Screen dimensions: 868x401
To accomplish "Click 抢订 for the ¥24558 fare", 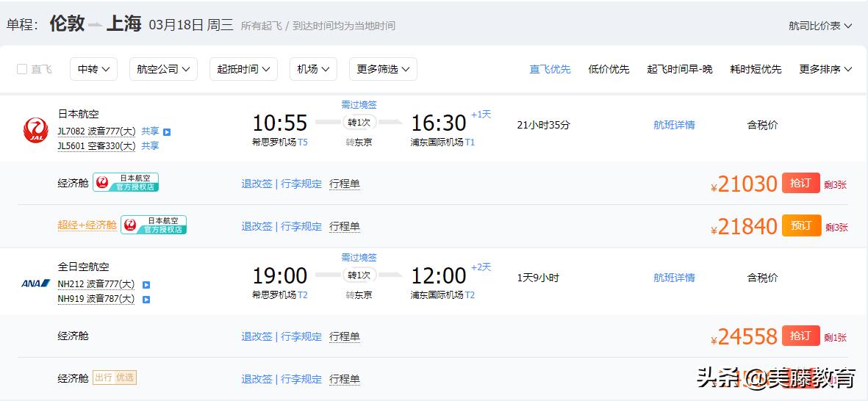I will [x=800, y=336].
